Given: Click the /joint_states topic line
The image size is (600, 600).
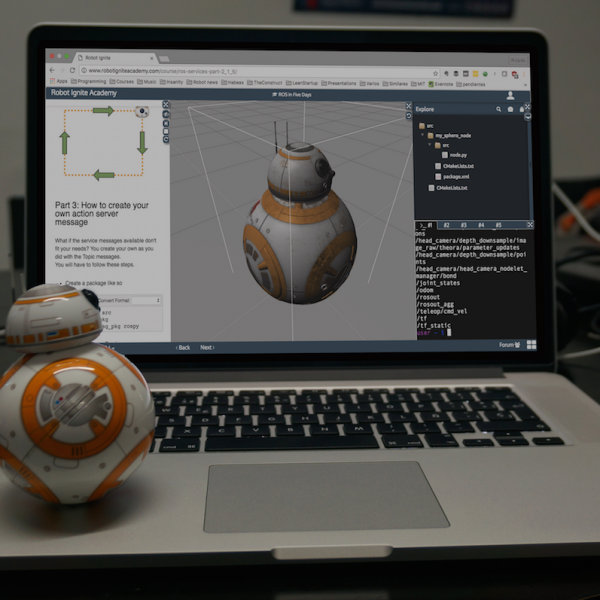Looking at the screenshot, I should pos(438,283).
